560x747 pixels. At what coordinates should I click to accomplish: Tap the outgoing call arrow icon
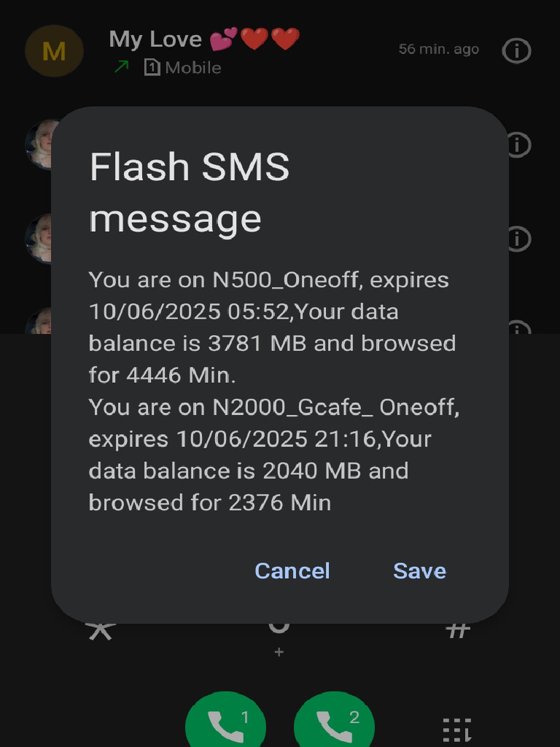[x=122, y=66]
